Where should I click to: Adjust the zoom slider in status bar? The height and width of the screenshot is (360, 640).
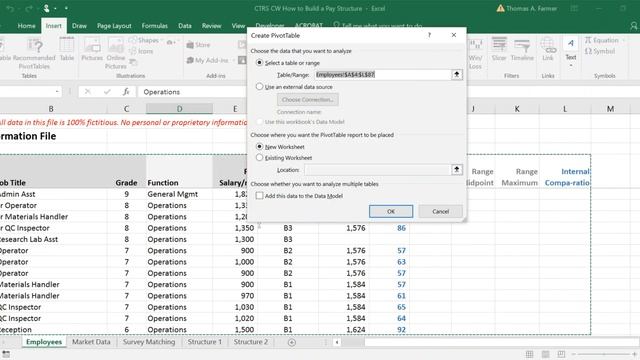coord(604,354)
